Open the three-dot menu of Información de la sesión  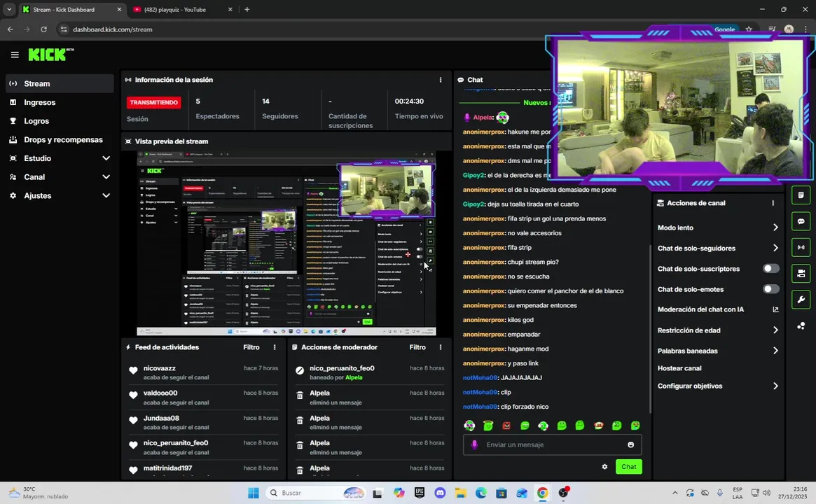tap(441, 80)
